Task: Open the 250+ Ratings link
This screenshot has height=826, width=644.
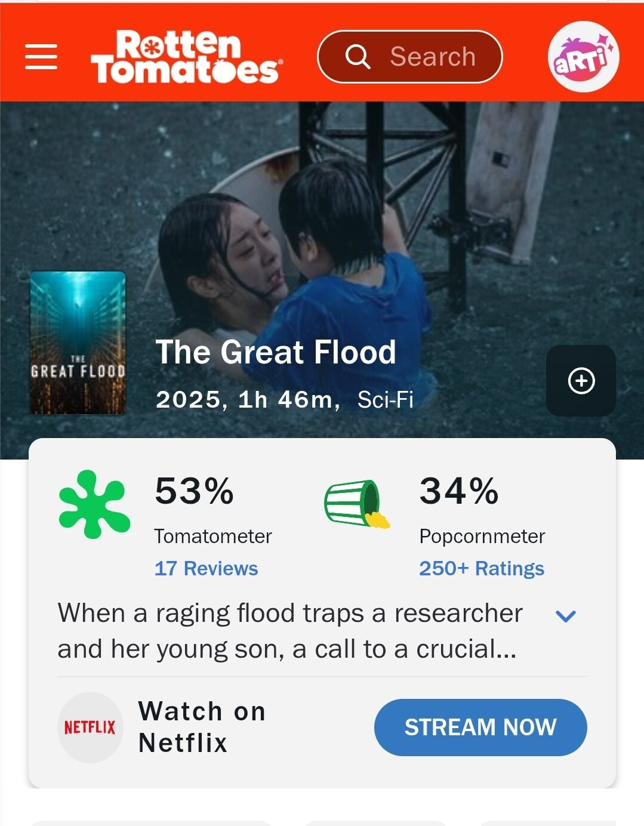Action: click(481, 568)
